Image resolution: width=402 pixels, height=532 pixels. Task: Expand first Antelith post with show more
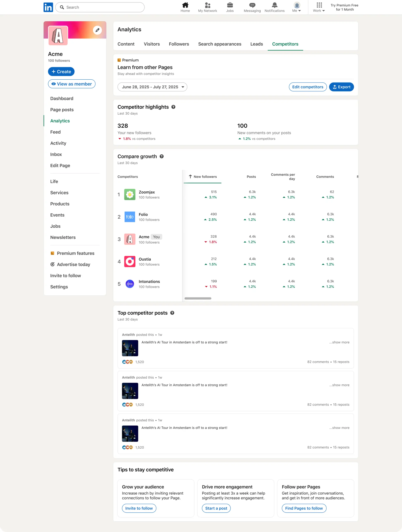point(339,342)
